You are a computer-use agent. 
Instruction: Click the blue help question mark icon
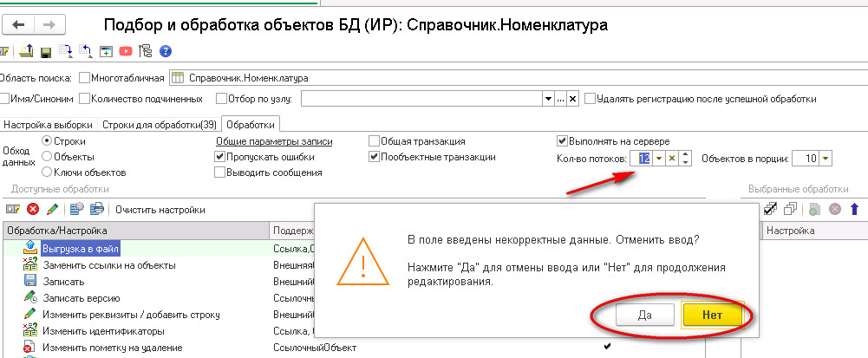click(165, 51)
